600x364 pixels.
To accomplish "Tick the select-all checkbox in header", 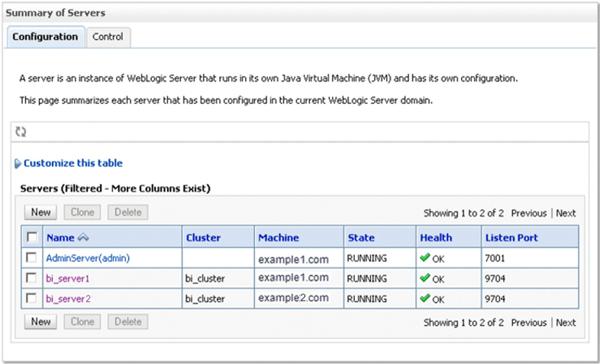I will tap(32, 237).
